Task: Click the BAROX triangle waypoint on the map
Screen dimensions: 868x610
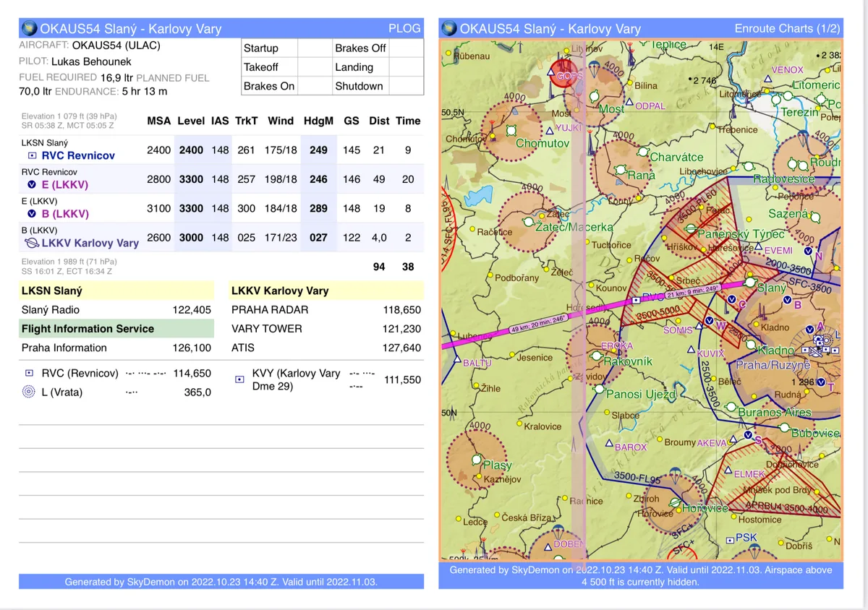Action: [608, 443]
